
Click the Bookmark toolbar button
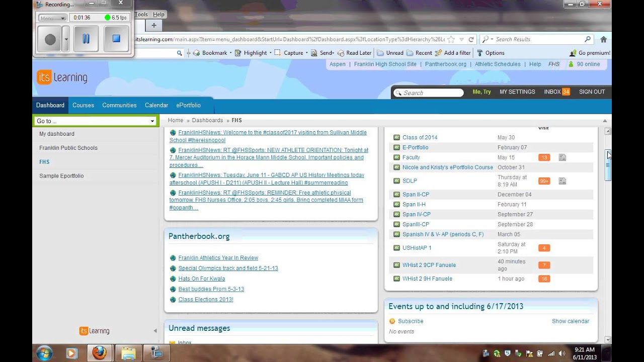(212, 53)
